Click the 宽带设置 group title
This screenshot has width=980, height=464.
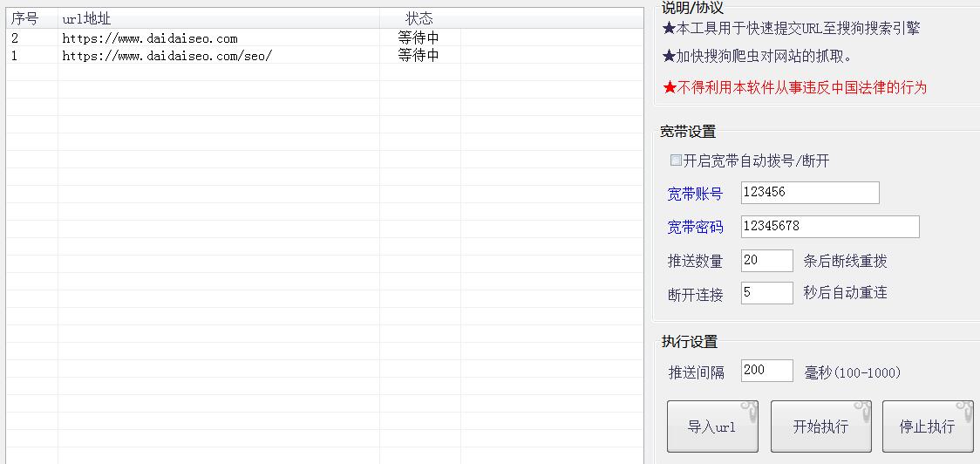pos(688,132)
